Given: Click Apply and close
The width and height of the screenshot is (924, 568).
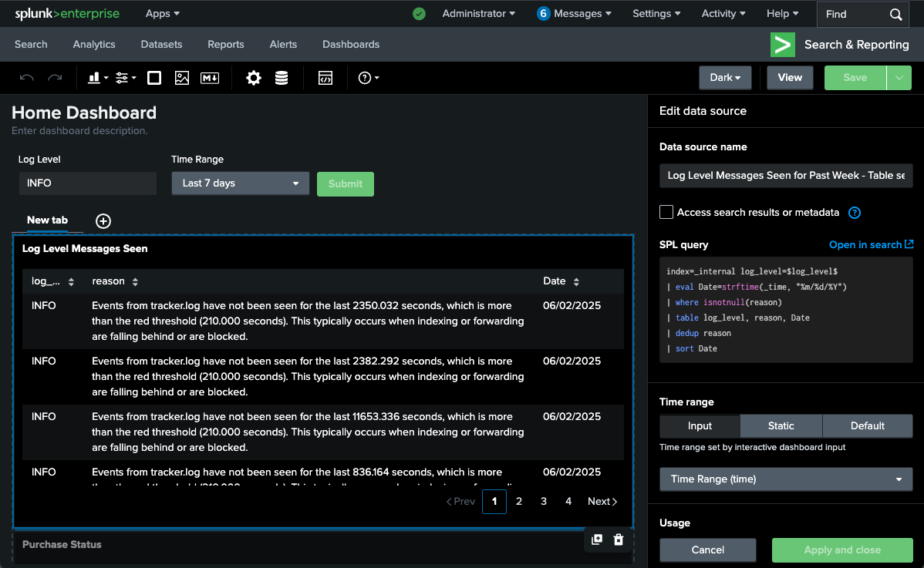Looking at the screenshot, I should 842,550.
